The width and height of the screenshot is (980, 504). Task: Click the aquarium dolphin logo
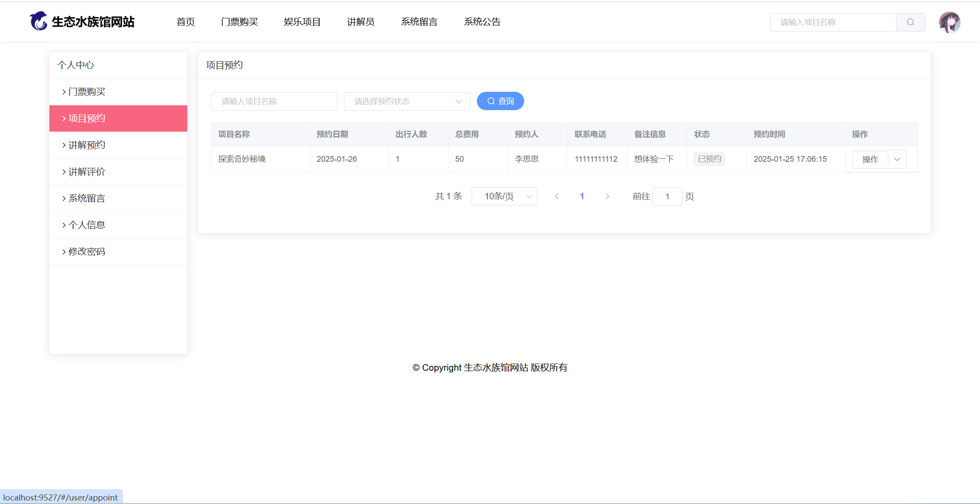pyautogui.click(x=38, y=21)
